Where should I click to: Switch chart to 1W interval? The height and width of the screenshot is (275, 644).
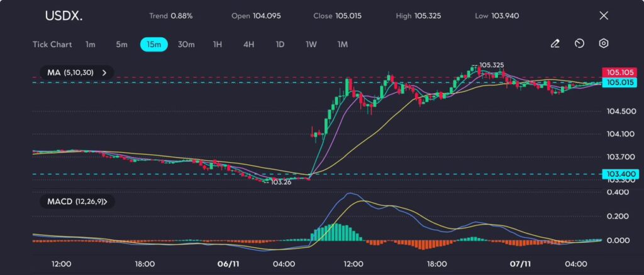(x=311, y=45)
